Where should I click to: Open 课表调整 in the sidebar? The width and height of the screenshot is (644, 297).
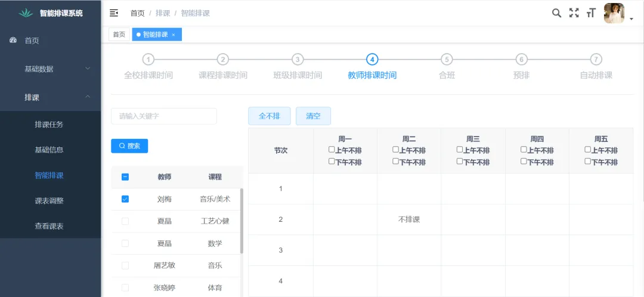click(49, 201)
